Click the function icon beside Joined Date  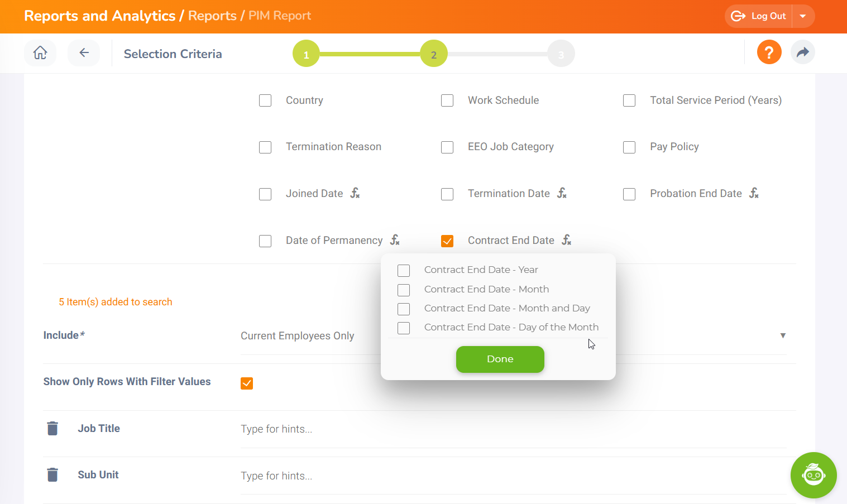[x=355, y=193]
